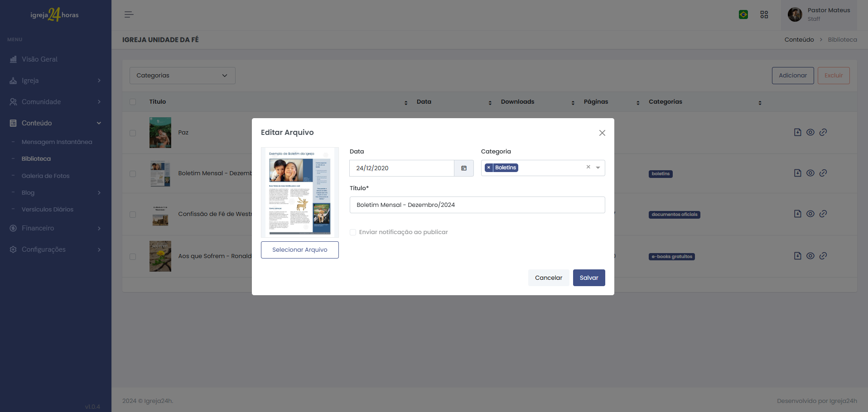Image resolution: width=868 pixels, height=412 pixels.
Task: Toggle the select-all checkbox in table header
Action: pyautogui.click(x=133, y=102)
